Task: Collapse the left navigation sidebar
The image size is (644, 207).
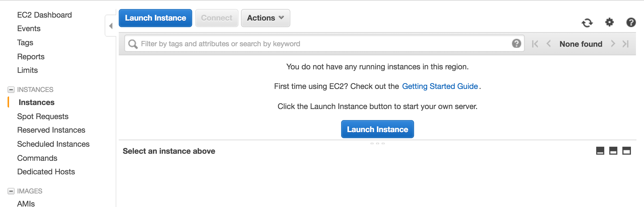Action: [x=110, y=26]
